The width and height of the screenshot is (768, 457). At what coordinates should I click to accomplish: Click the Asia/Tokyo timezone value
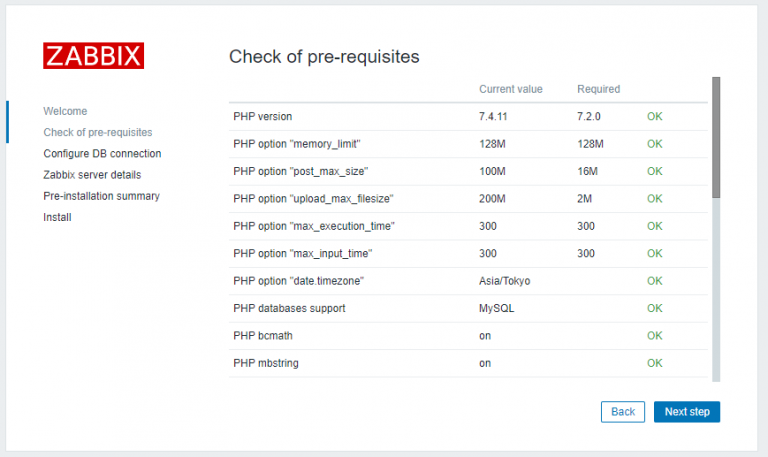point(504,281)
